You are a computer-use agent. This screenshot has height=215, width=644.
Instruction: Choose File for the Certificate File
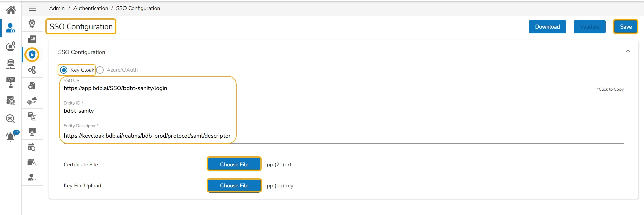(x=234, y=164)
